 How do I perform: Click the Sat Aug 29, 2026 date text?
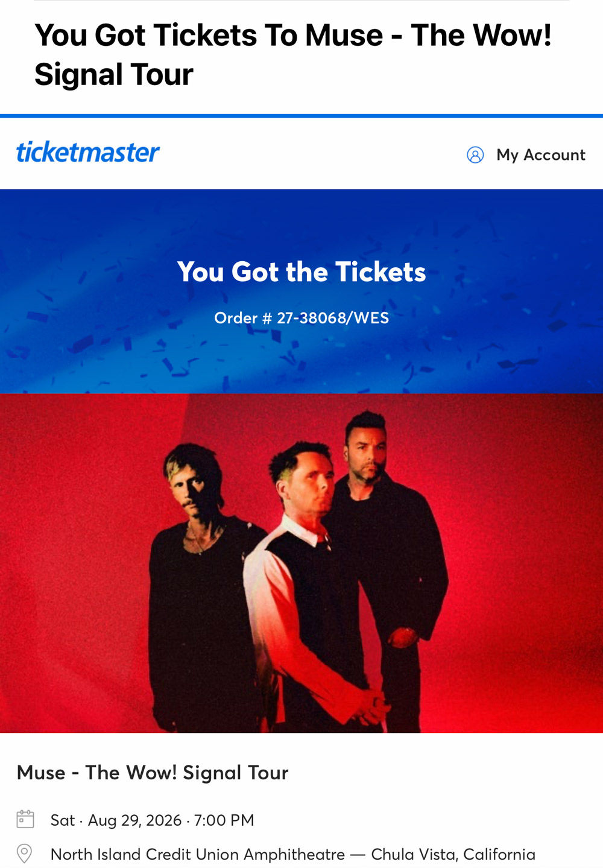pyautogui.click(x=116, y=820)
